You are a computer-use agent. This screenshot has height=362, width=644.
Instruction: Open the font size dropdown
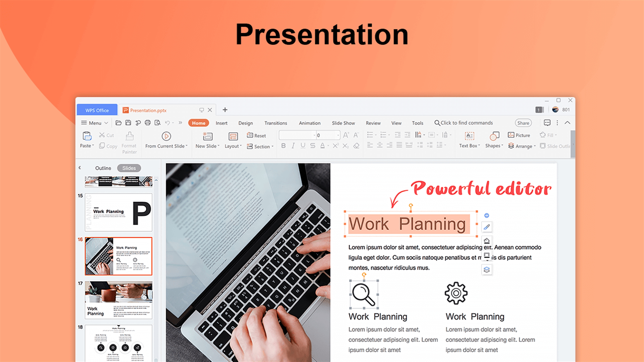coord(338,135)
